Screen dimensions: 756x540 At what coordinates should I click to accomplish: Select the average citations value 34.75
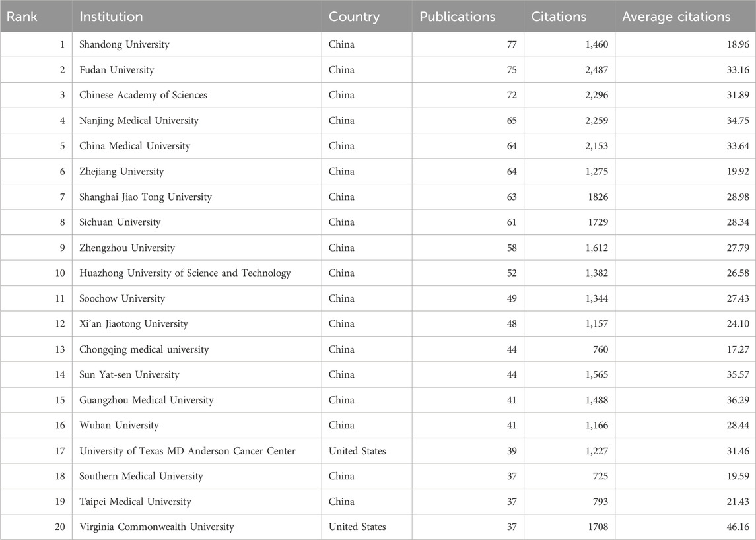click(738, 121)
